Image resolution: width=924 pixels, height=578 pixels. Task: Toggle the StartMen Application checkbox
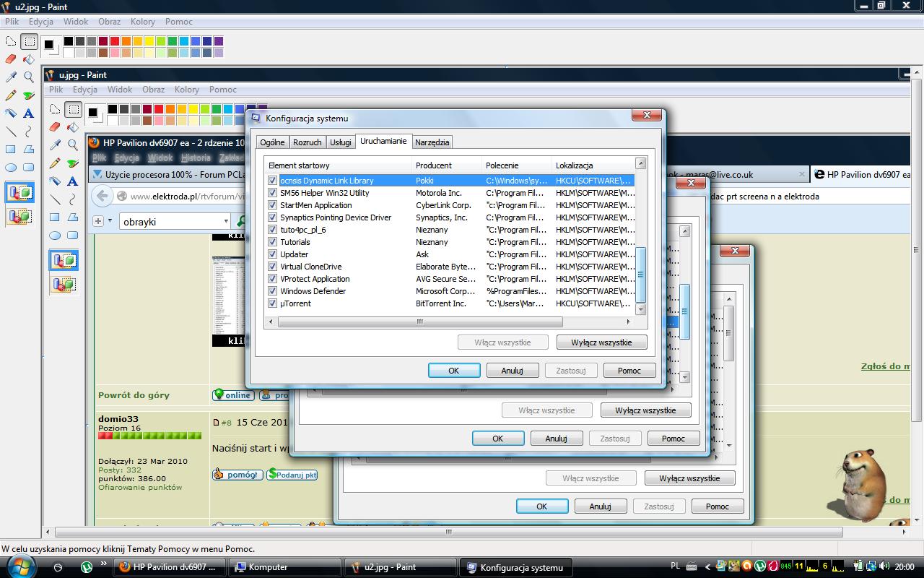(272, 205)
